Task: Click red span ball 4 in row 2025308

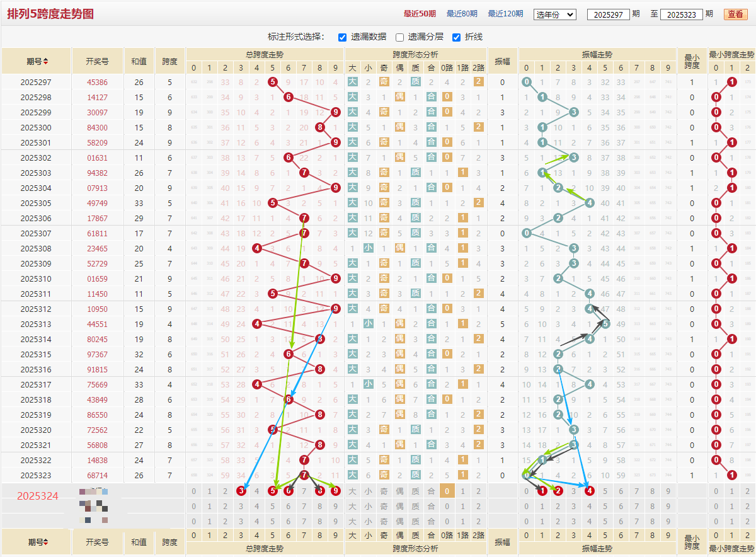Action: (x=257, y=248)
